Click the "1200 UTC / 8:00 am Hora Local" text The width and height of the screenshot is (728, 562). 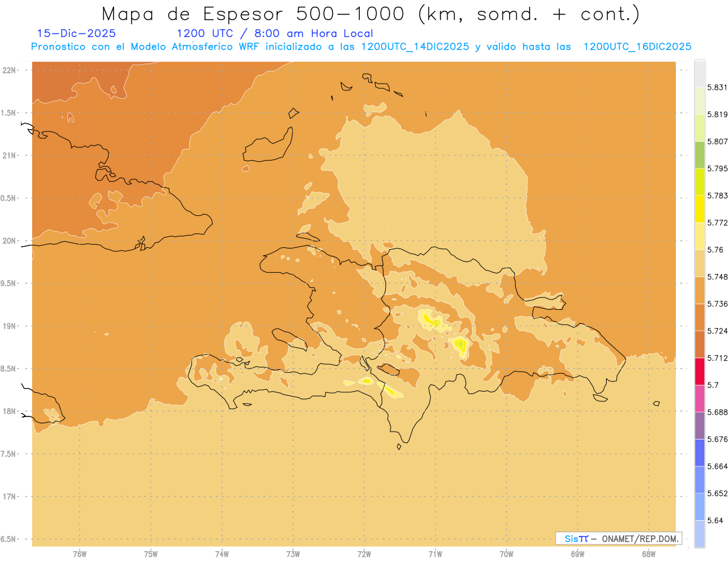(x=275, y=34)
